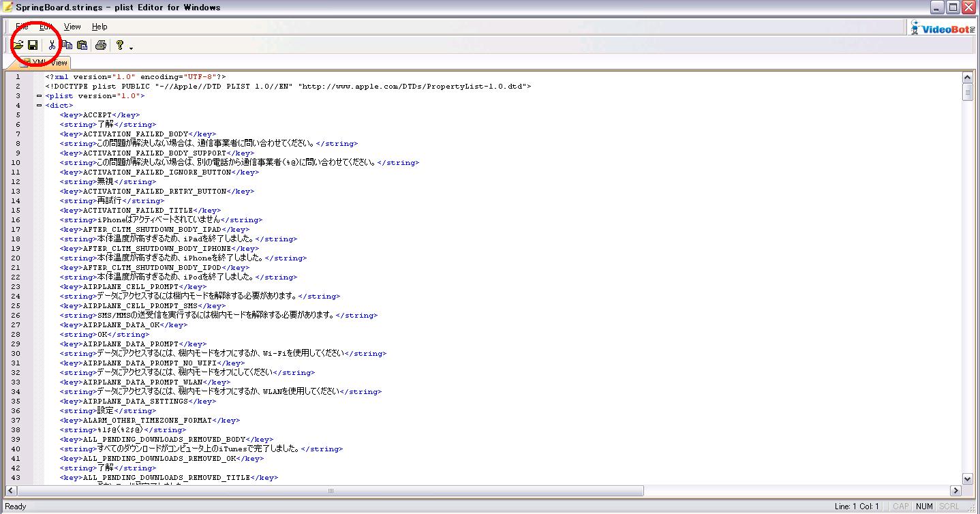The image size is (980, 514).
Task: Click the ALL_PENDING_DOWNLOADS_REMOVED_BODY key
Action: (x=166, y=440)
